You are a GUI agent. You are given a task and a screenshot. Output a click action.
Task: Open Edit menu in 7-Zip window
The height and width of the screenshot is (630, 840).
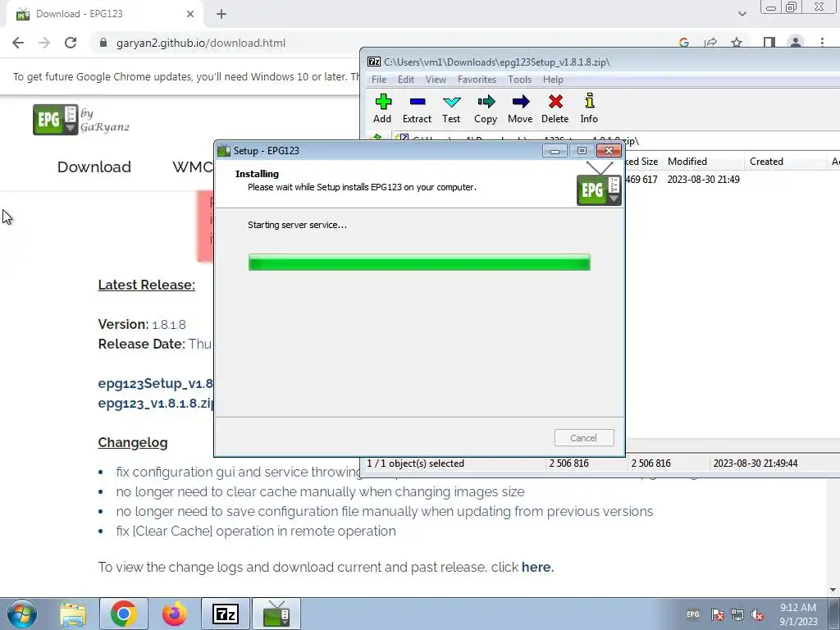(x=405, y=80)
